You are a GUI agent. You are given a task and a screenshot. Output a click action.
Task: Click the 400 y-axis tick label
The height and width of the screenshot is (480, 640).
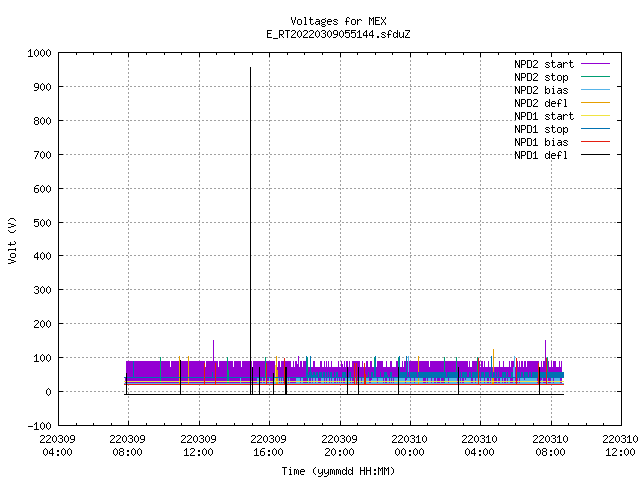click(x=42, y=256)
